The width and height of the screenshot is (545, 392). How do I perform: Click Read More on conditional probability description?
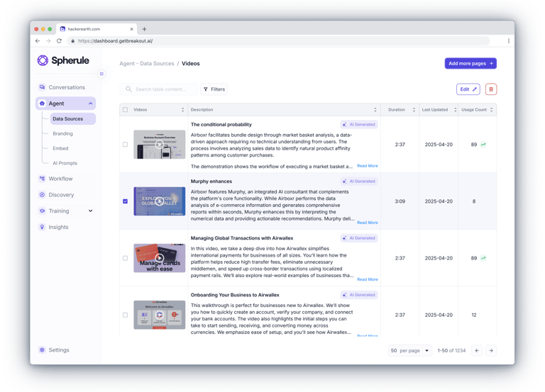(x=368, y=166)
